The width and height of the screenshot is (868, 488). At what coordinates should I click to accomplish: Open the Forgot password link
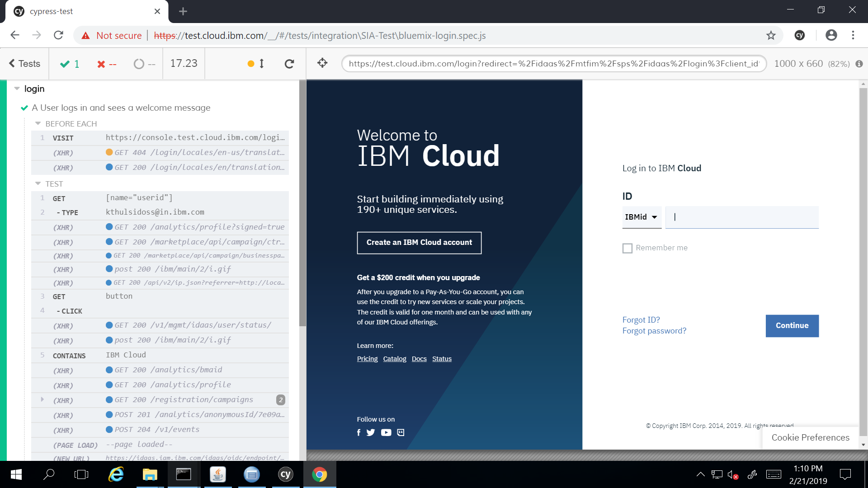click(654, 330)
